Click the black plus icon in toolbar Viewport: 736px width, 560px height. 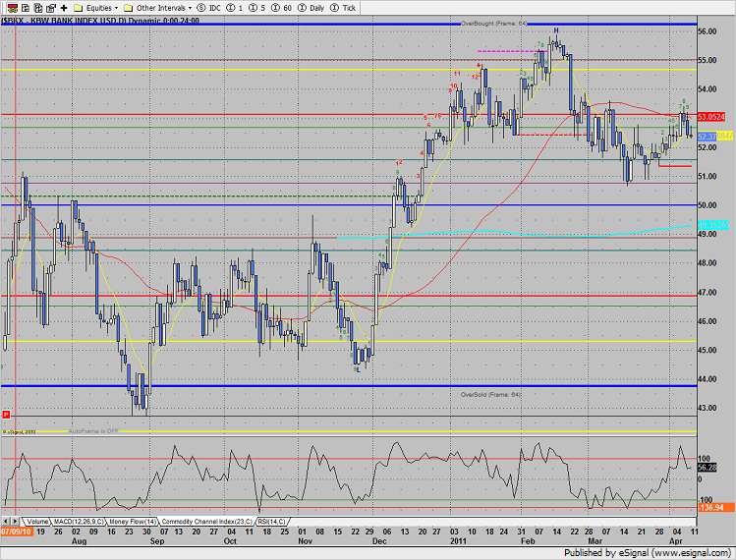coord(64,8)
